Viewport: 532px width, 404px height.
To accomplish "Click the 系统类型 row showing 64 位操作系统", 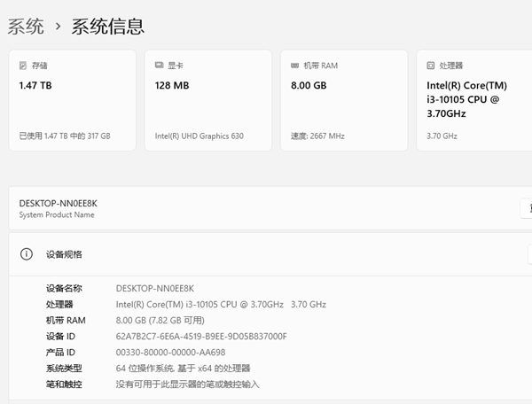I will tap(183, 369).
